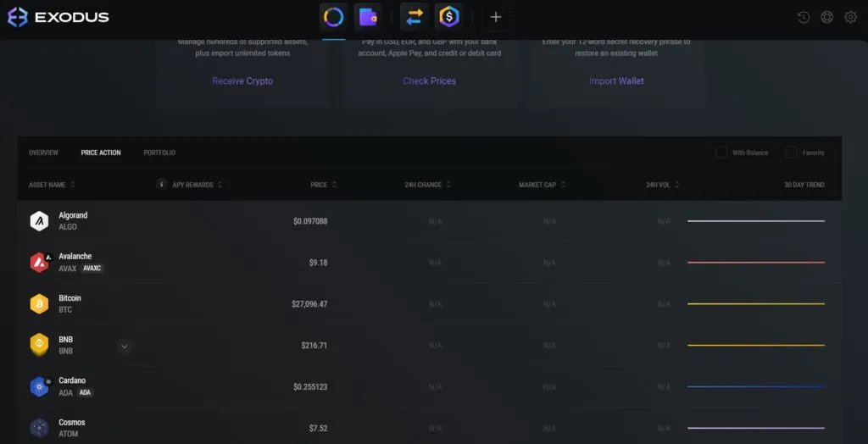Image resolution: width=868 pixels, height=444 pixels.
Task: Open the settings gear icon
Action: [850, 17]
